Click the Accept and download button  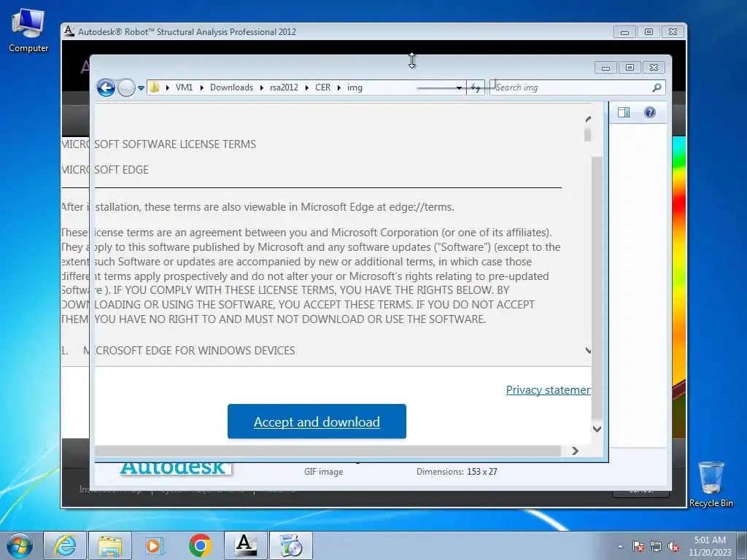317,421
